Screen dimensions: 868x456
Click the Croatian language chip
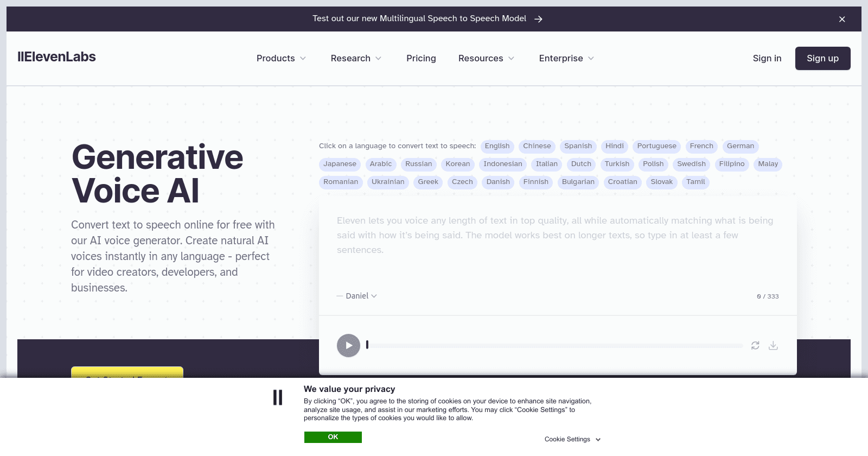tap(623, 182)
